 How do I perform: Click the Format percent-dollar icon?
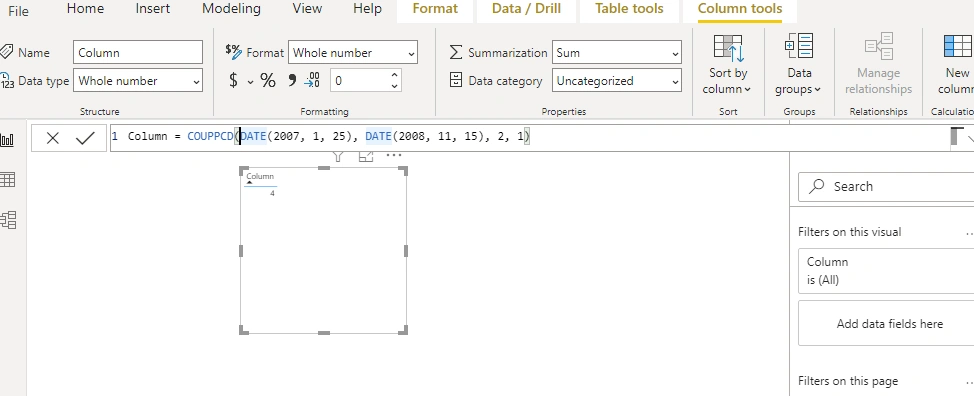pos(234,52)
